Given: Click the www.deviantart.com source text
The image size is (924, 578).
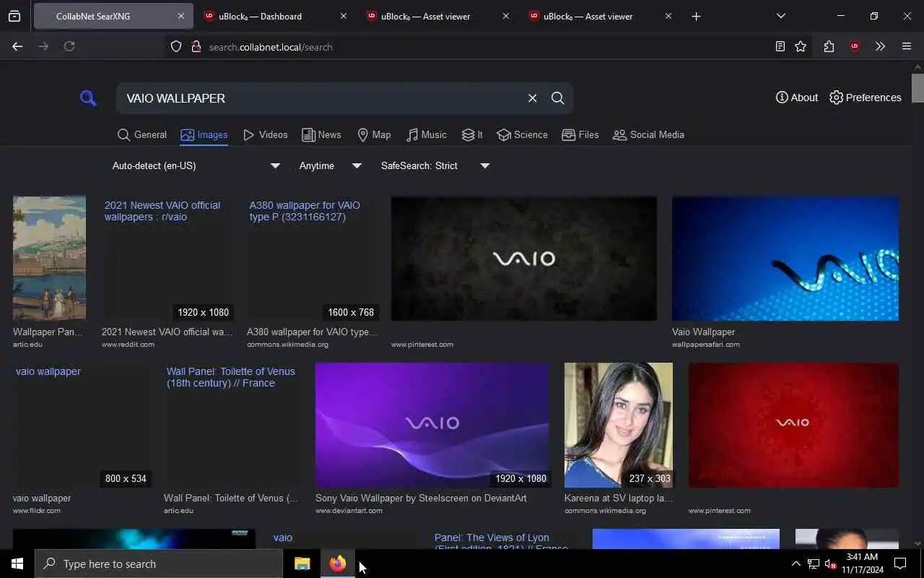Looking at the screenshot, I should point(349,510).
